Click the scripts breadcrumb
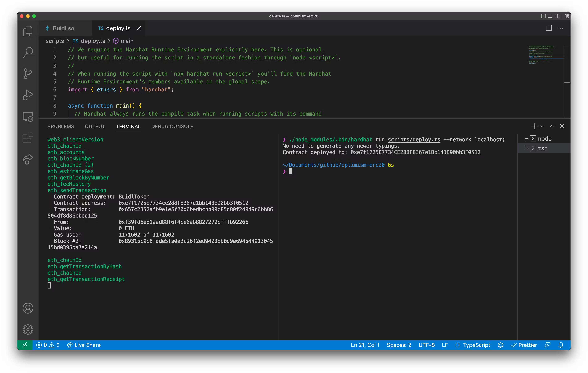The image size is (588, 373). [x=55, y=41]
